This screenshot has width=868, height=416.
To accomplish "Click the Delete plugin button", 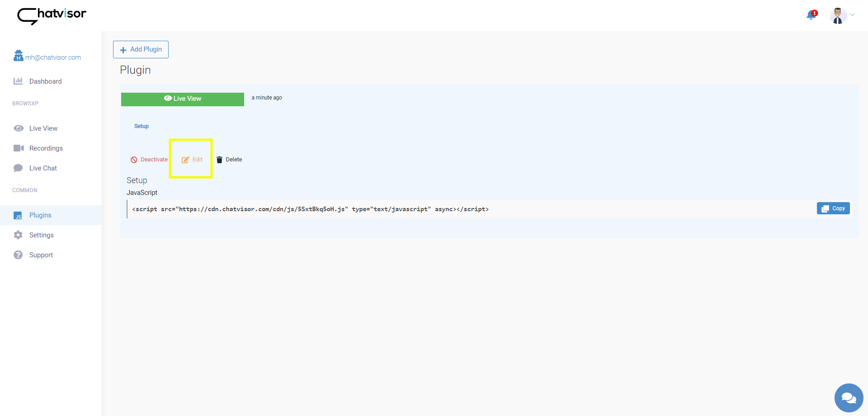I will [229, 160].
